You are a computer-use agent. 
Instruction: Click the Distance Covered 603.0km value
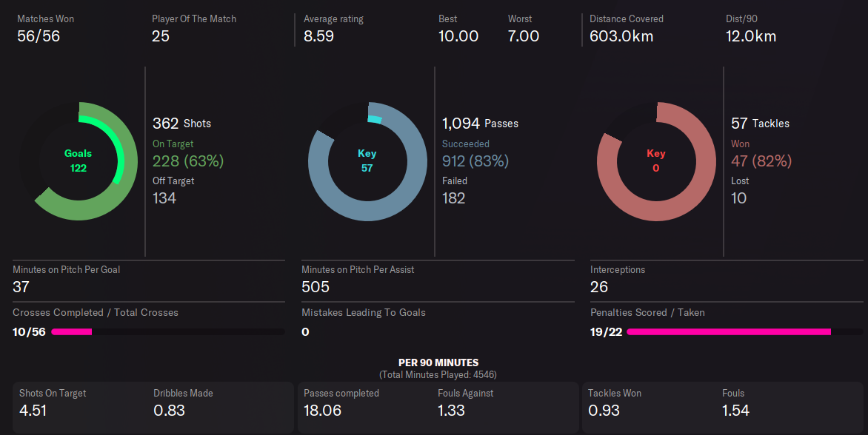tap(621, 36)
